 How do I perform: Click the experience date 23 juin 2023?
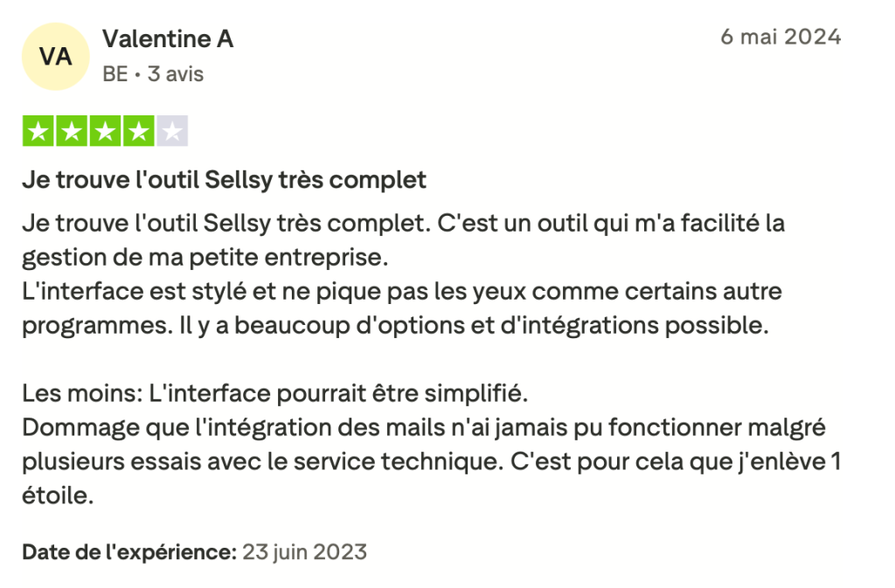(304, 552)
